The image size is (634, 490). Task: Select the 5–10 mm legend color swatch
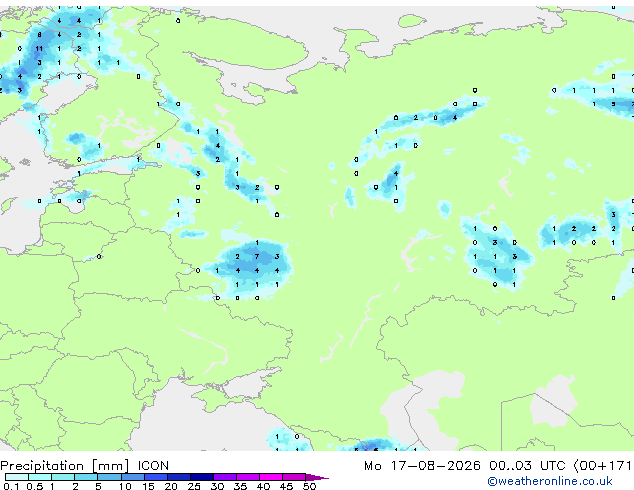[109, 477]
